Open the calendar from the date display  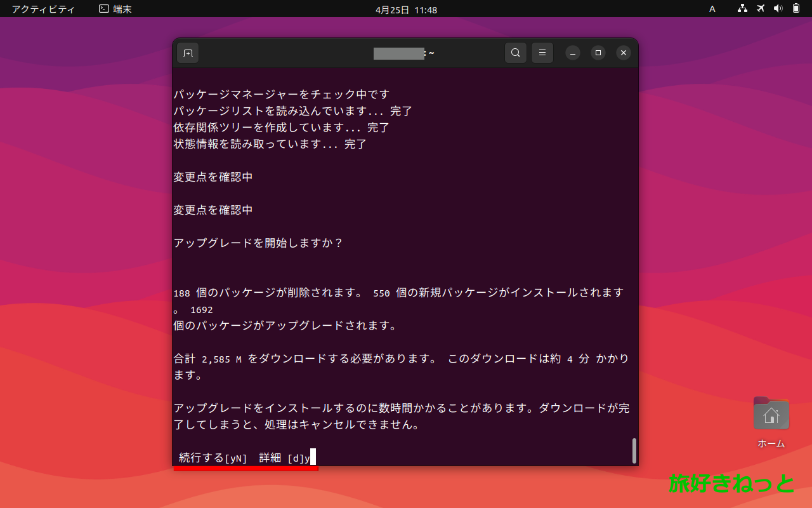tap(406, 9)
